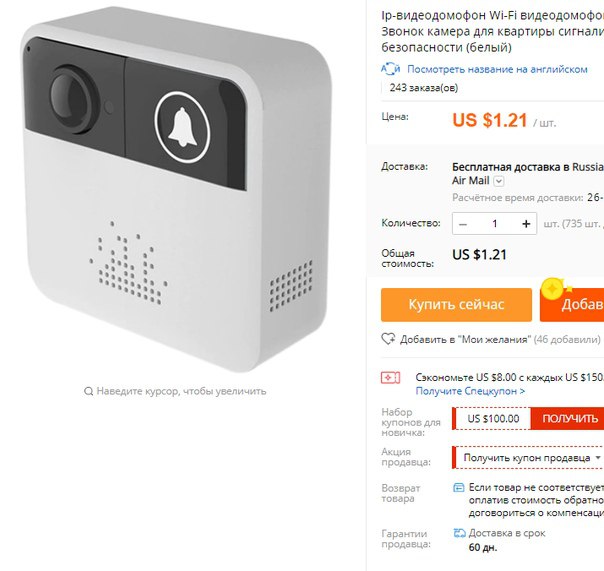Open the Получите Спецкупон link
The height and width of the screenshot is (571, 604).
pos(470,391)
